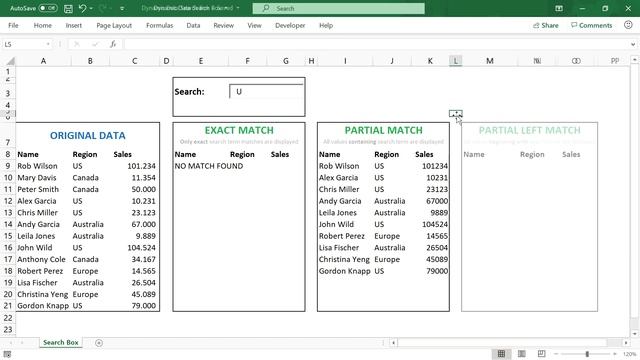The width and height of the screenshot is (640, 360).
Task: Open the Data tab
Action: pyautogui.click(x=193, y=25)
